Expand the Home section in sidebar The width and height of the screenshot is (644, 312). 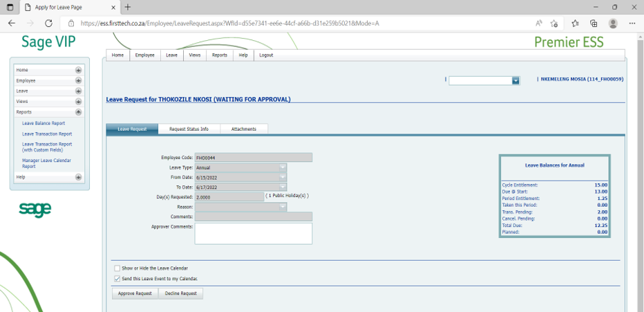click(78, 70)
